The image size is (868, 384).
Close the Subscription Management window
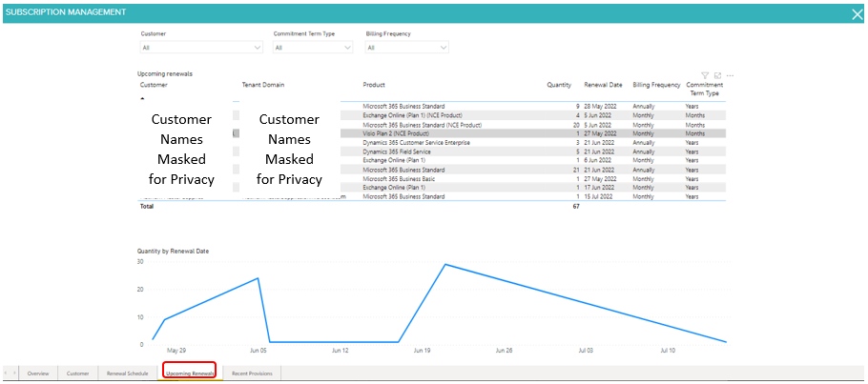pos(857,14)
